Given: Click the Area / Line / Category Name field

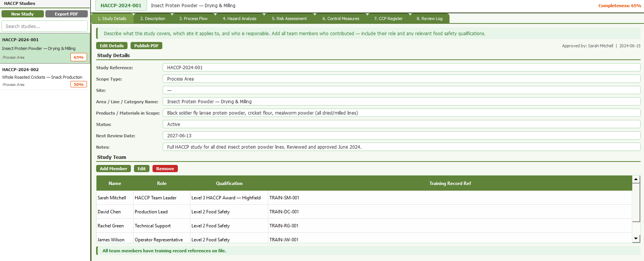Looking at the screenshot, I should click(x=401, y=101).
